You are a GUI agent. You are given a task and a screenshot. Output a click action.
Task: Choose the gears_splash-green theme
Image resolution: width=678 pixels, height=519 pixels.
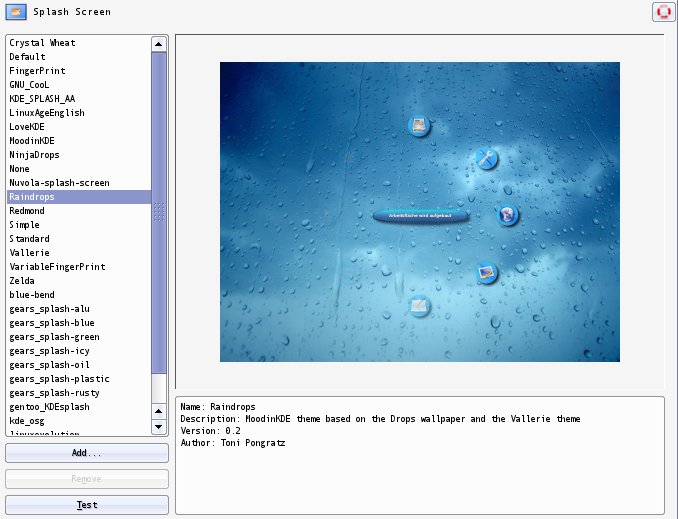79,337
